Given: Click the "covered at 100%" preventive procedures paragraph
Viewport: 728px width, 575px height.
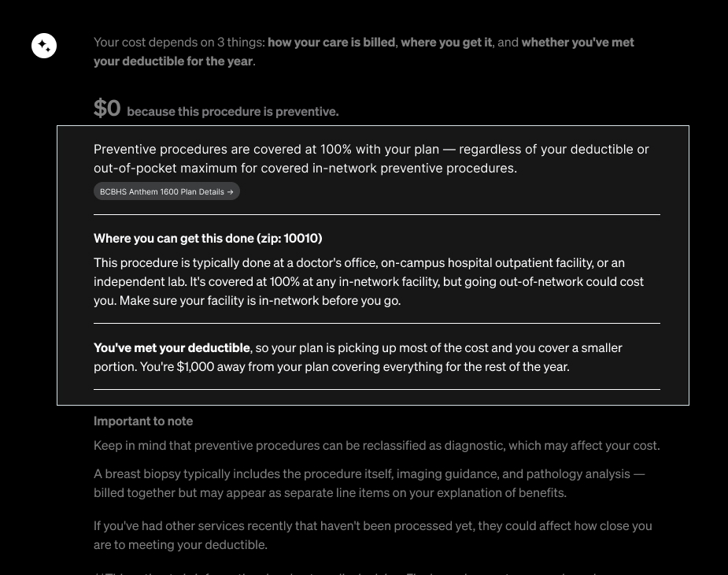Looking at the screenshot, I should click(371, 158).
